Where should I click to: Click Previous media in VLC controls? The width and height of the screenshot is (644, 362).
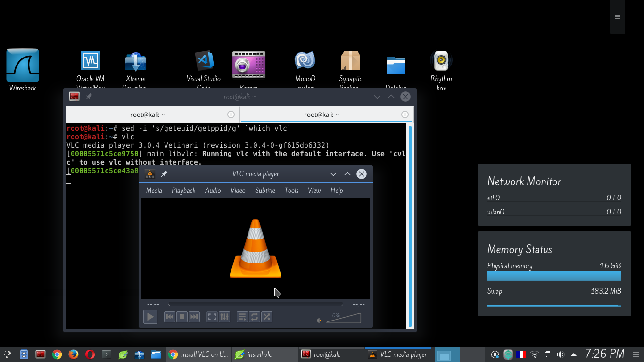click(170, 317)
